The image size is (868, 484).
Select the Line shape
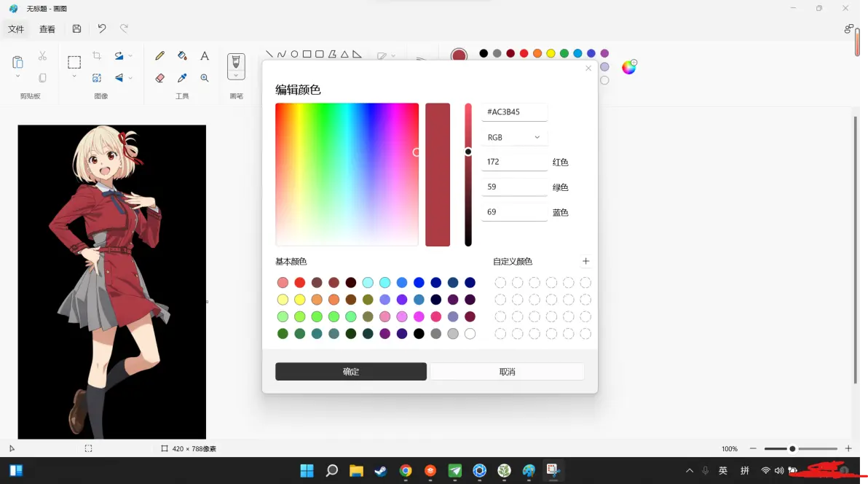pyautogui.click(x=269, y=55)
